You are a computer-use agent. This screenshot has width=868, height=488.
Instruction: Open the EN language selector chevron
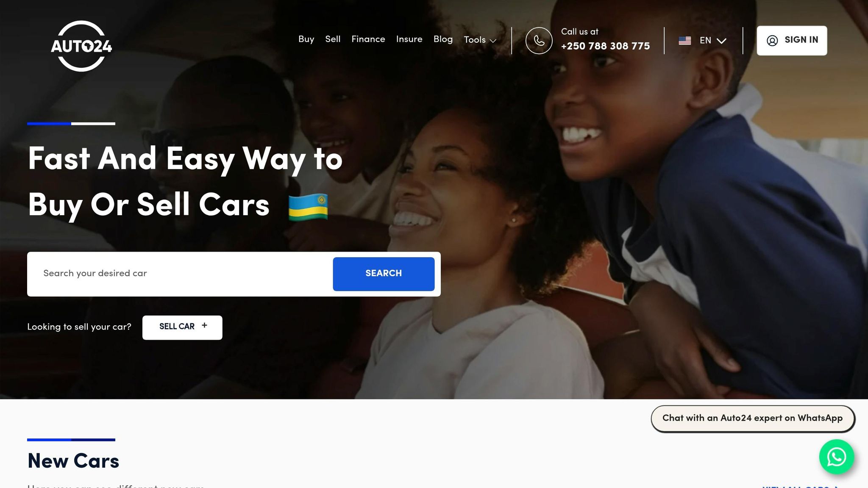(x=721, y=41)
